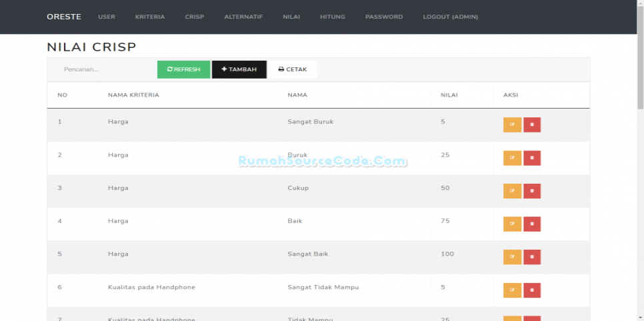The width and height of the screenshot is (644, 321).
Task: Click the delete icon for Harga Sangat Buruk row
Action: (532, 125)
